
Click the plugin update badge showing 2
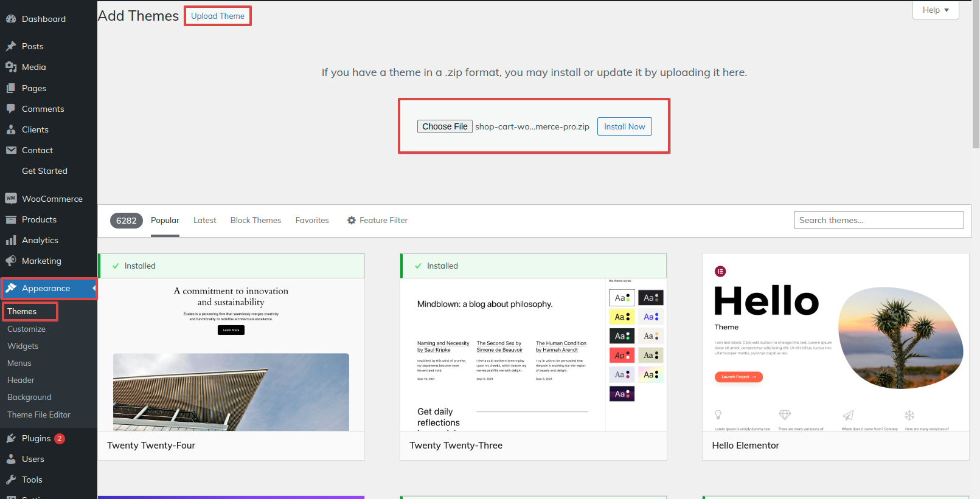point(60,438)
